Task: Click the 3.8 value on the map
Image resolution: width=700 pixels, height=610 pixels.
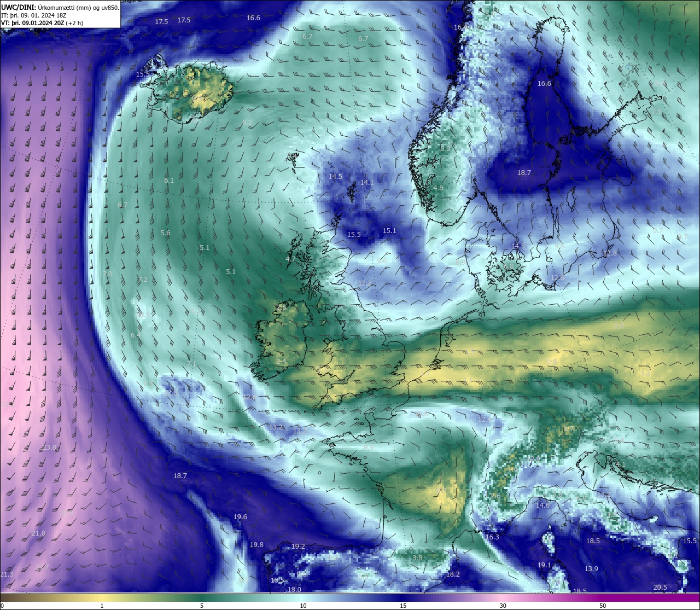Action: (x=417, y=557)
